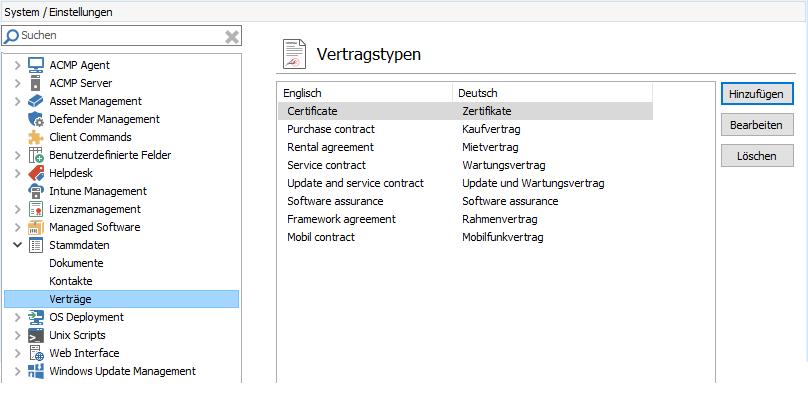Click the Helpdesk tag icon
Viewport: 808px width, 395px height.
(x=36, y=173)
